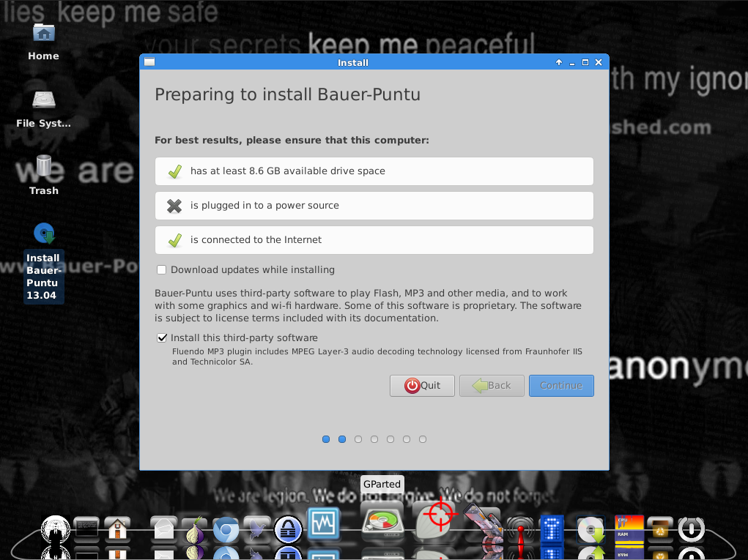Click the red crosshair icon in dock

coord(440,515)
